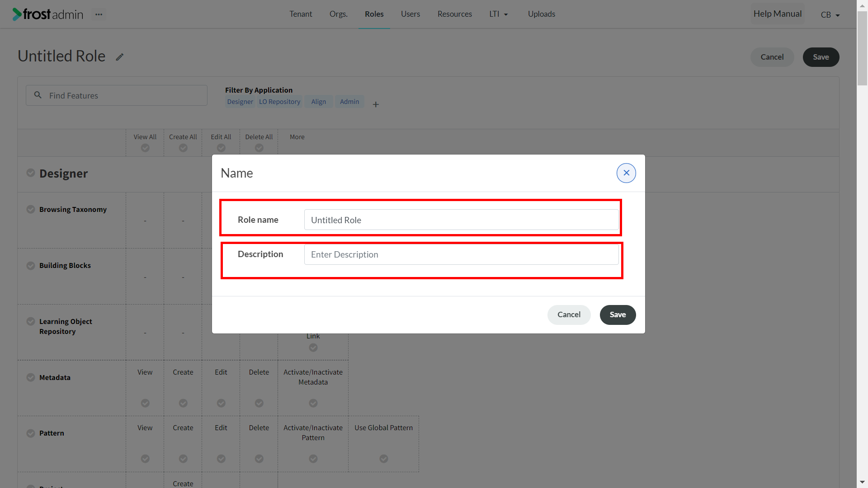Viewport: 868px width, 488px height.
Task: Toggle Building Blocks checkmark
Action: pos(31,266)
